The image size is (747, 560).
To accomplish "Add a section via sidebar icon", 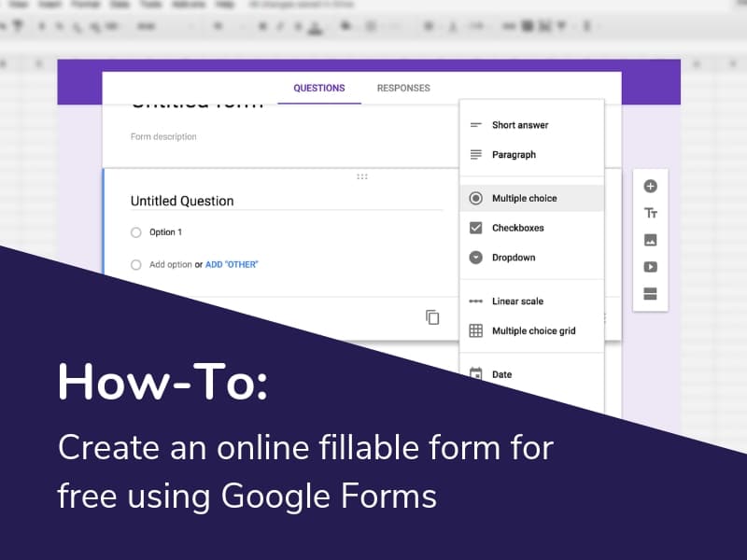I will click(650, 294).
